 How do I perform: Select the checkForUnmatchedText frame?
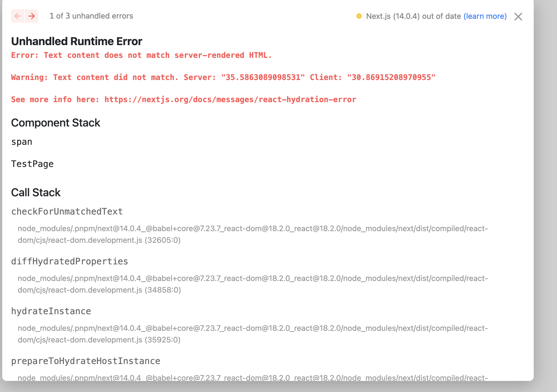click(67, 212)
